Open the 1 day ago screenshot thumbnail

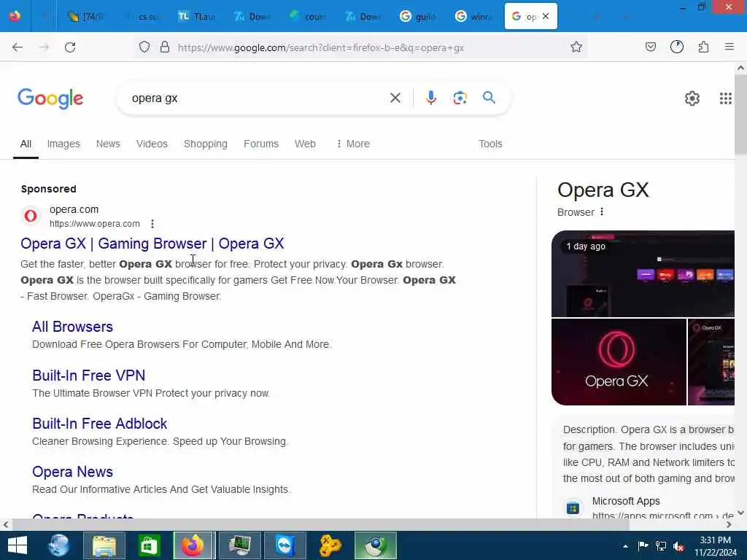[x=643, y=274]
